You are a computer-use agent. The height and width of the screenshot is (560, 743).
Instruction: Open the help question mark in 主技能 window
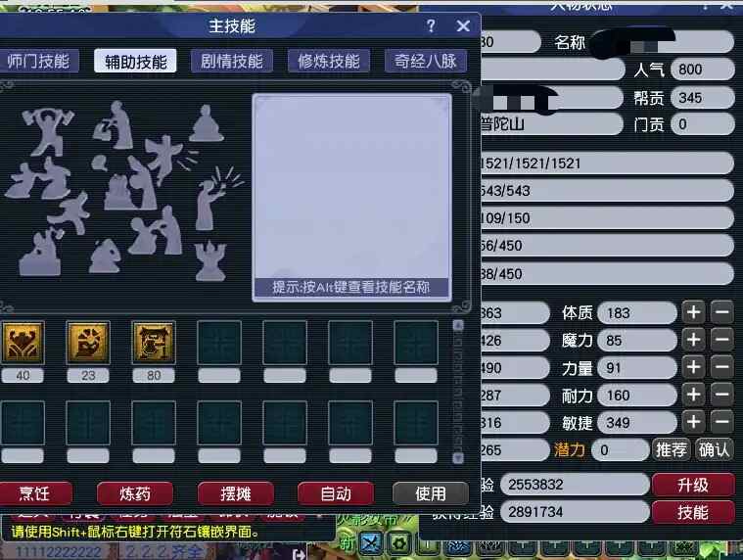click(x=431, y=25)
